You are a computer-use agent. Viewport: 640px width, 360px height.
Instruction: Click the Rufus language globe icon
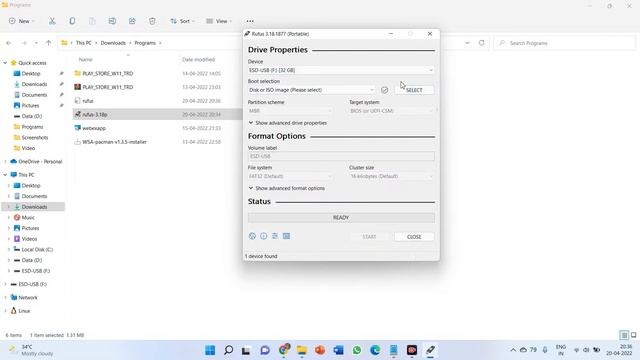coord(252,236)
